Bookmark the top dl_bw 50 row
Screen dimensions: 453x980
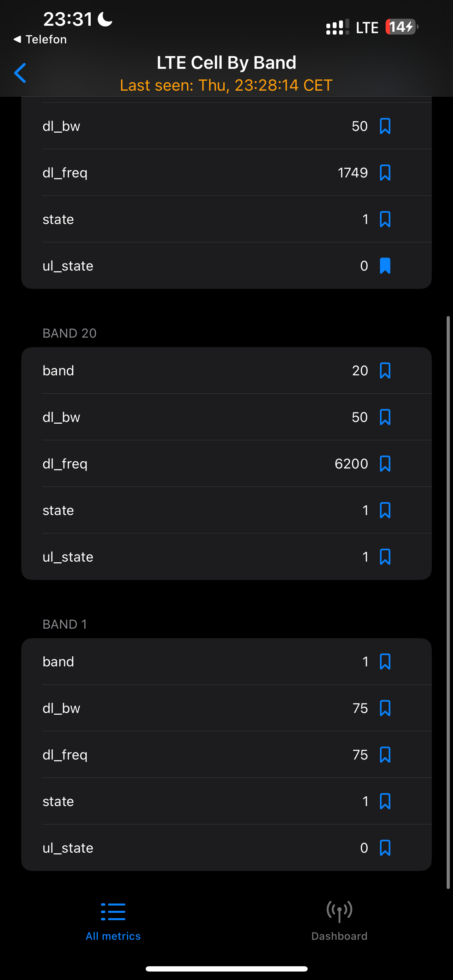pos(385,126)
